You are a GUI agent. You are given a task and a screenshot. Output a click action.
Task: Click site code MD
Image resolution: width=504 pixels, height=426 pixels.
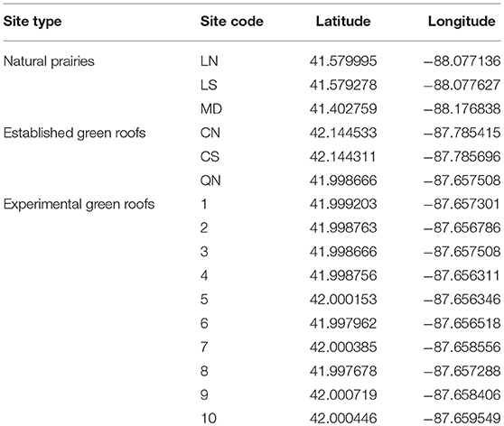click(x=211, y=108)
